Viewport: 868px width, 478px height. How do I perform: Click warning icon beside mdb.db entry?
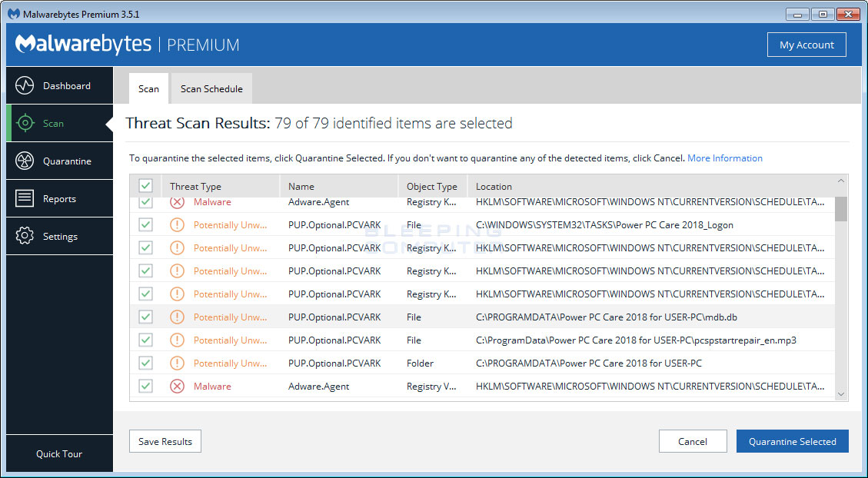(178, 317)
